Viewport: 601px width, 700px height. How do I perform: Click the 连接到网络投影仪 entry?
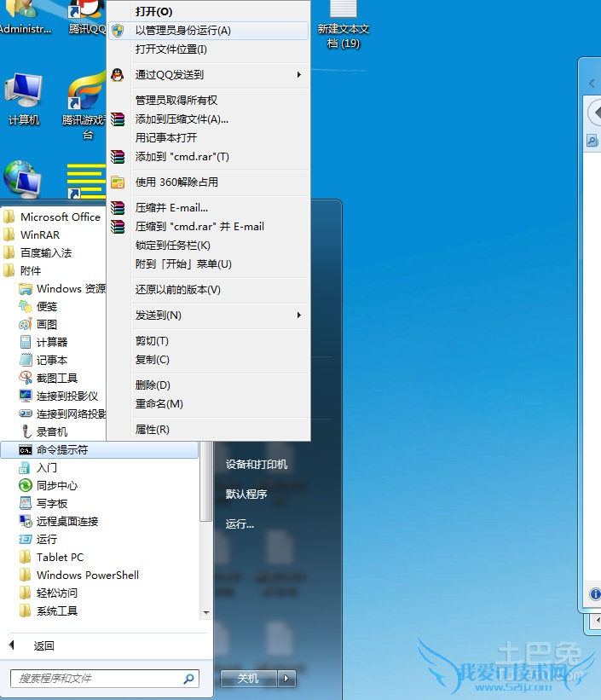(x=62, y=414)
